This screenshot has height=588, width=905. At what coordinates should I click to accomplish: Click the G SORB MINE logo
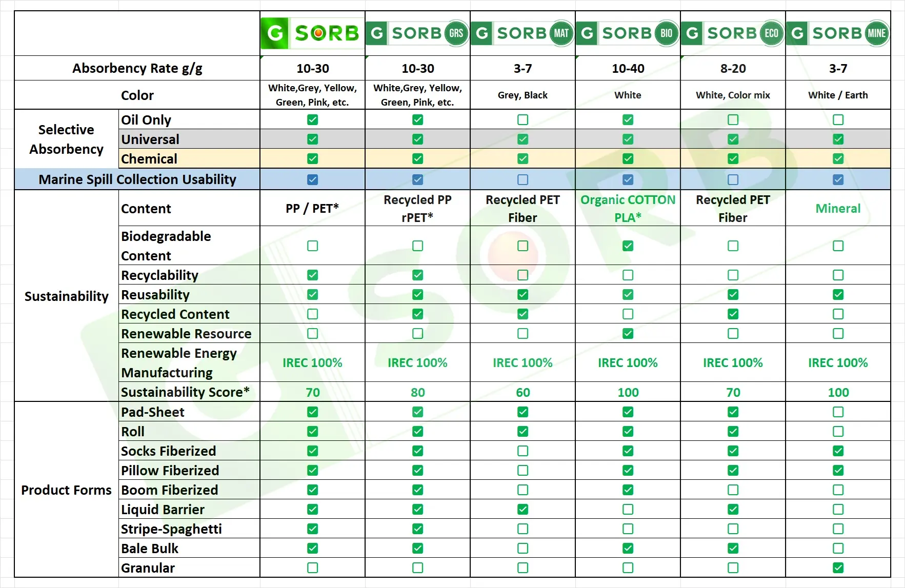tap(838, 33)
